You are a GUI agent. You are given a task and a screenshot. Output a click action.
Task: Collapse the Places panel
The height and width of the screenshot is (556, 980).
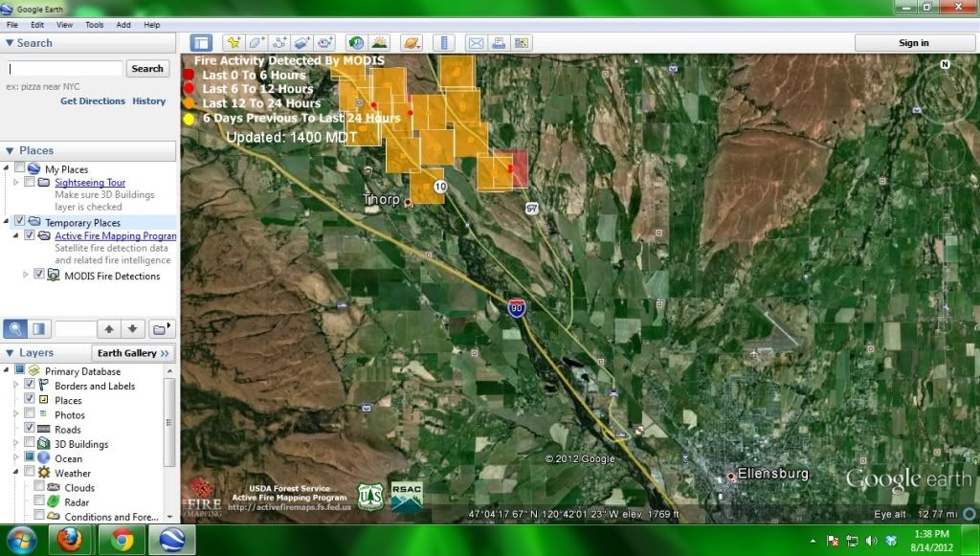coord(10,150)
